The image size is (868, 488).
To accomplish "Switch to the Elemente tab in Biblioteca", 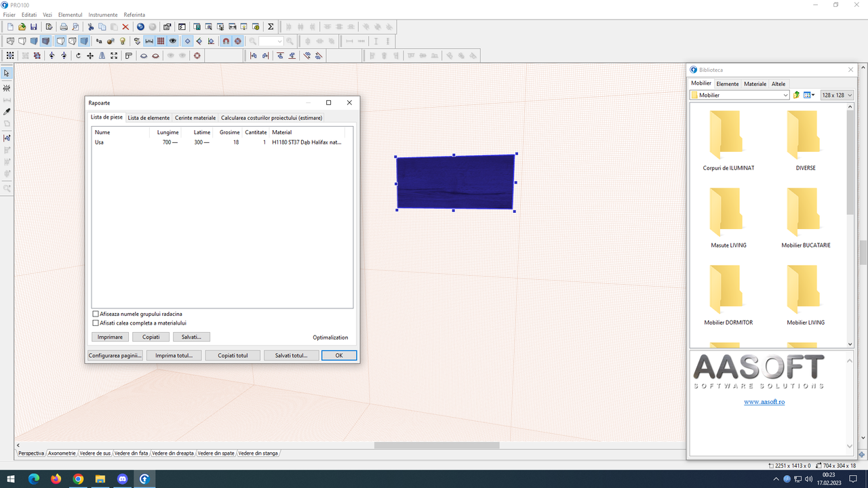I will click(x=728, y=84).
